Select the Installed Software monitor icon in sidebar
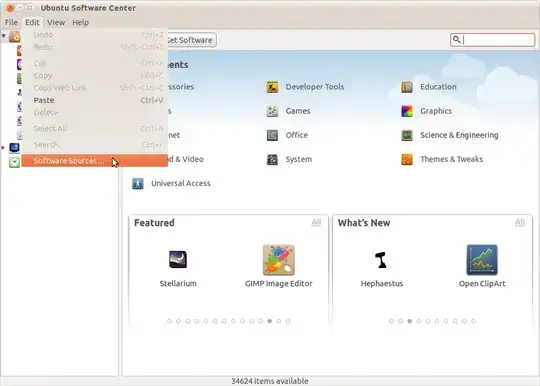The image size is (540, 386). (14, 148)
